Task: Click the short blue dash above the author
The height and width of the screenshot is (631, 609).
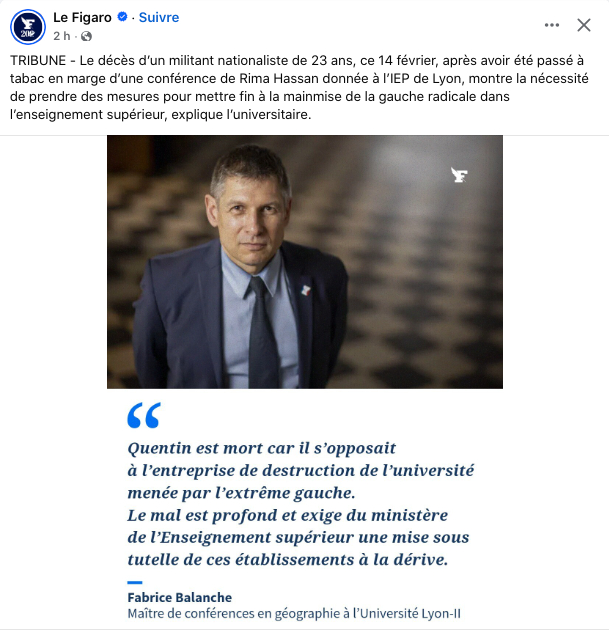Action: 134,582
